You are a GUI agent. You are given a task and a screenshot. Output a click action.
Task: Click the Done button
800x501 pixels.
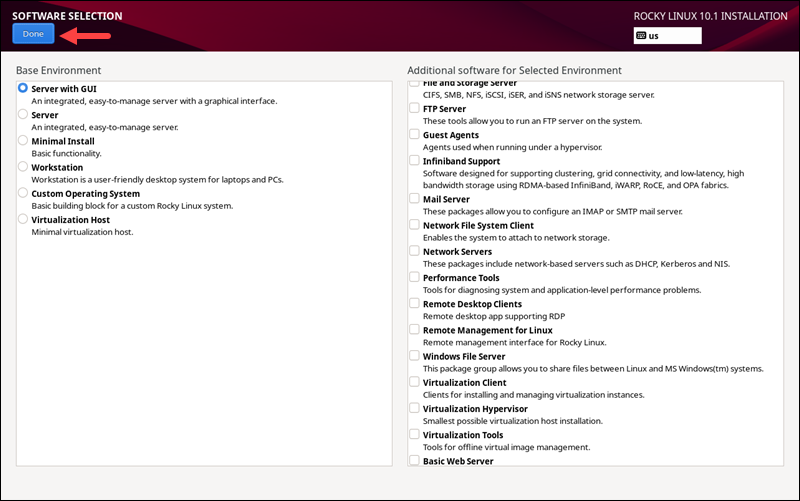[33, 34]
